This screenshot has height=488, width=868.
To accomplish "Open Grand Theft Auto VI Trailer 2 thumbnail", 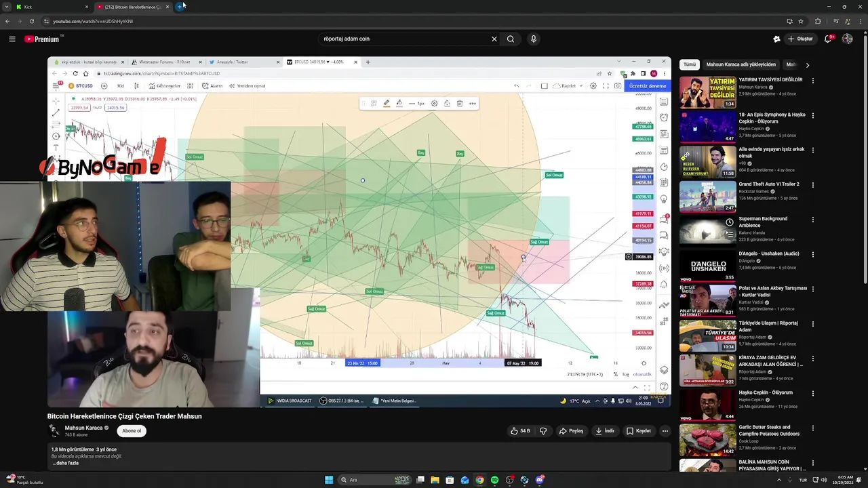I will (707, 197).
